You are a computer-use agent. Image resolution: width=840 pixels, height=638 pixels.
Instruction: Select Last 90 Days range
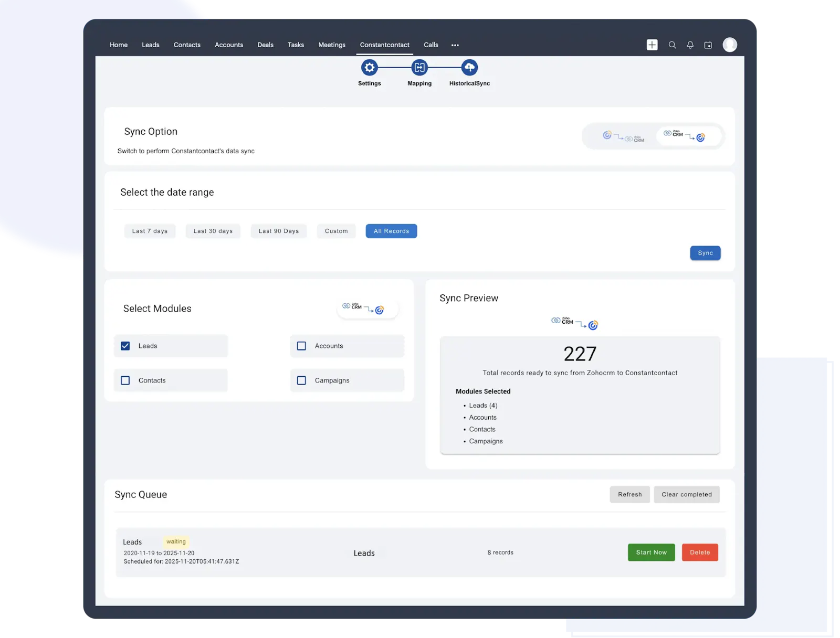tap(278, 231)
